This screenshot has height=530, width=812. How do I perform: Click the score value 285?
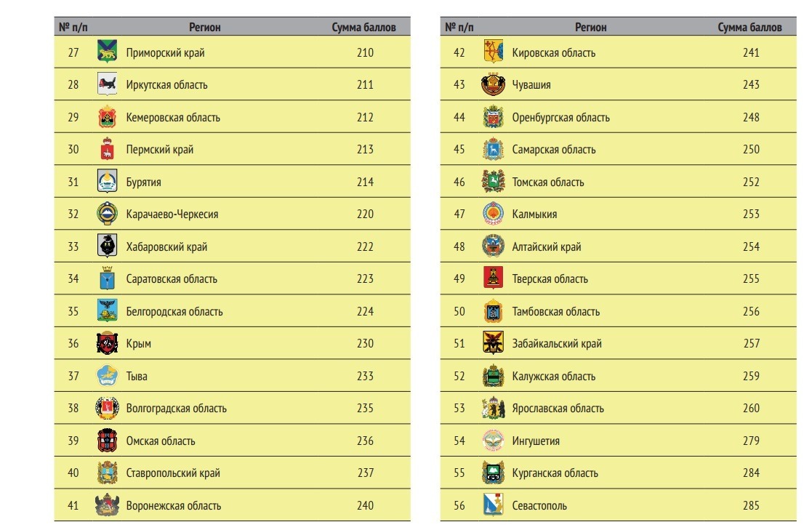tap(751, 505)
